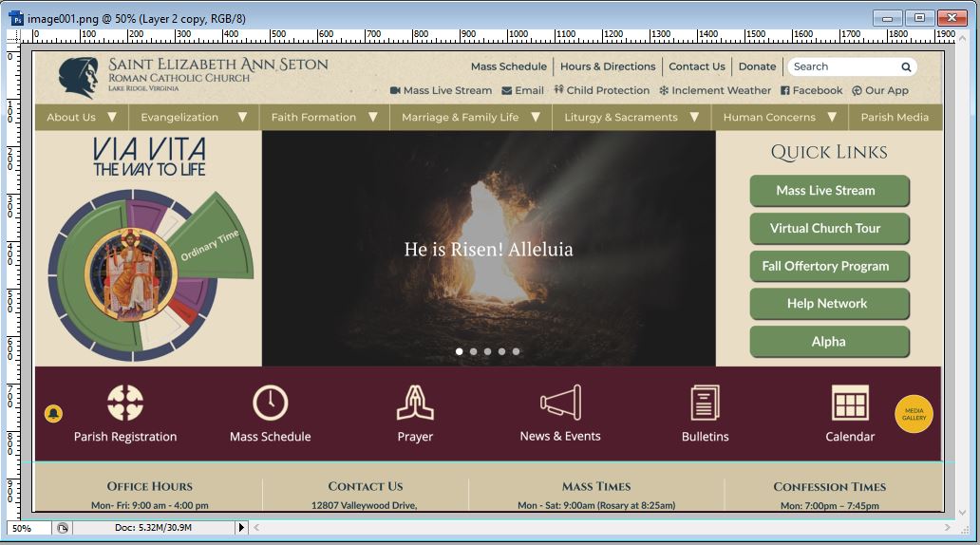Select the third carousel dot indicator
980x545 pixels.
488,351
